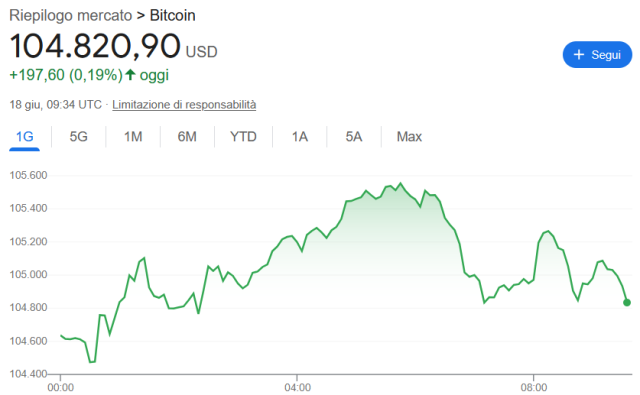
Task: Open Riepilogo mercato breadcrumb
Action: 71,15
